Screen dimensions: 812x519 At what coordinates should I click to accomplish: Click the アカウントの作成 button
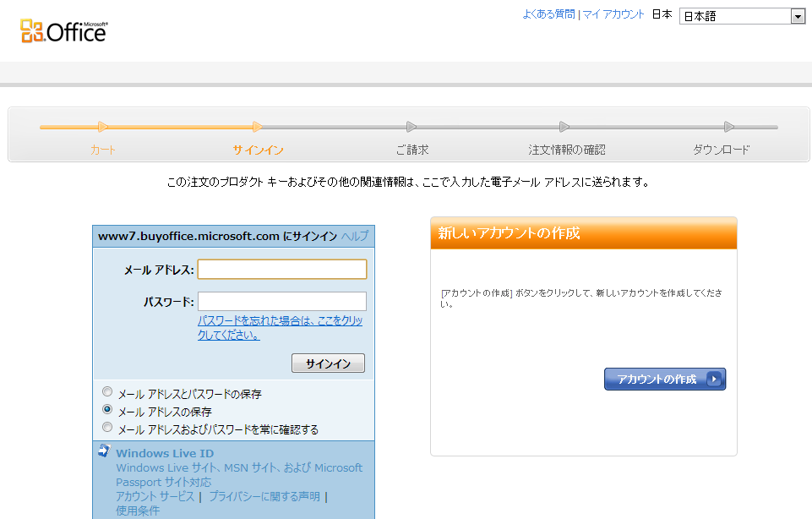tap(665, 380)
